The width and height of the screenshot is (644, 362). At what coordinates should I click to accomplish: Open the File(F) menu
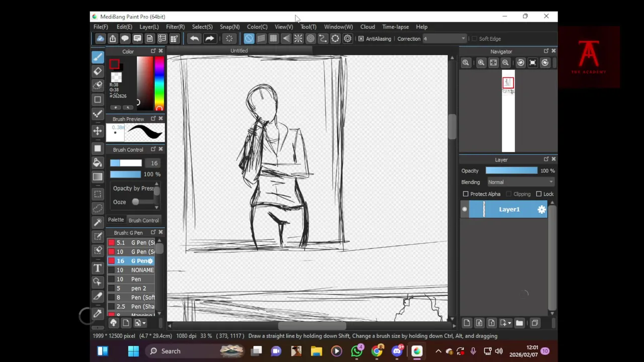tap(101, 27)
